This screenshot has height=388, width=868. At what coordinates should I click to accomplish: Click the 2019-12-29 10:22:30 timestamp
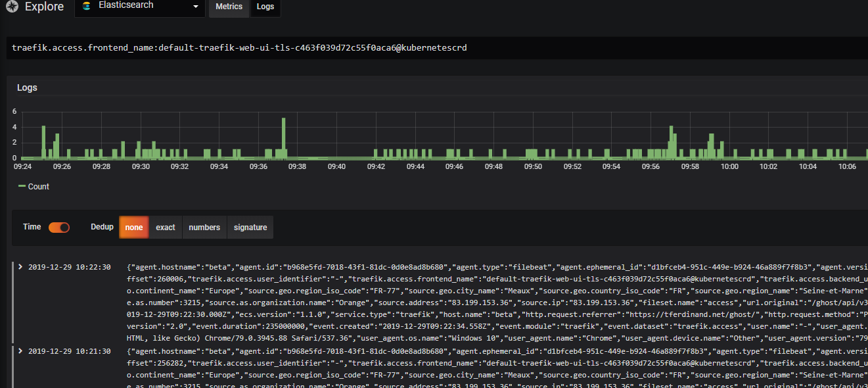click(x=70, y=267)
